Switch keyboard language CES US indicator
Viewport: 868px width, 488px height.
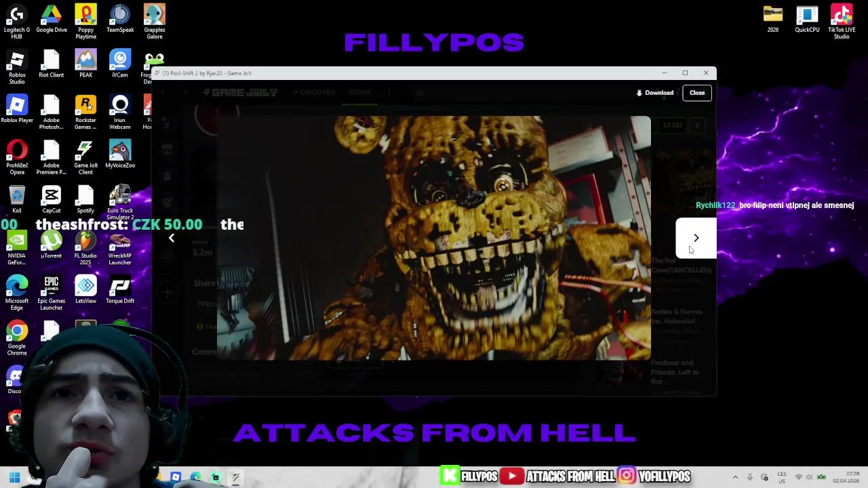tap(782, 477)
